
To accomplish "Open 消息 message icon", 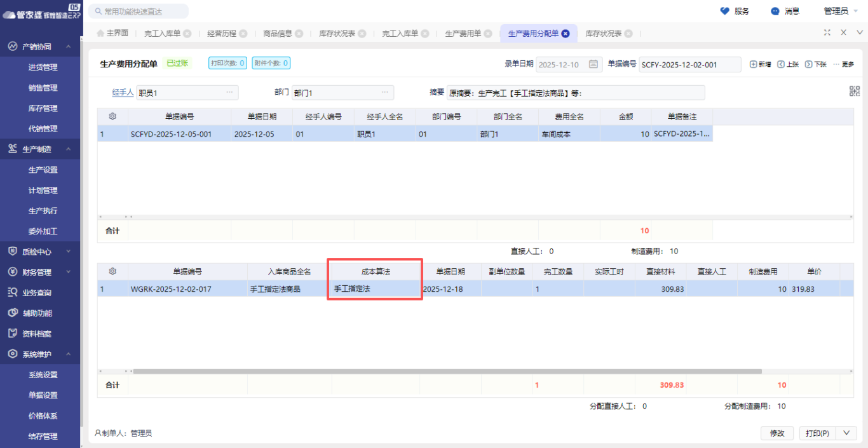I will pos(775,11).
